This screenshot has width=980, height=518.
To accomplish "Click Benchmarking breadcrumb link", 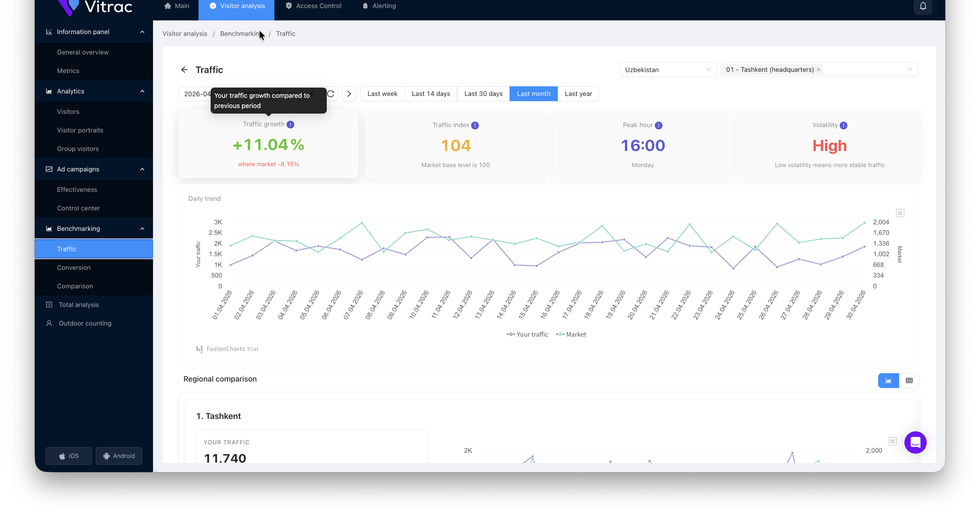I will tap(241, 33).
